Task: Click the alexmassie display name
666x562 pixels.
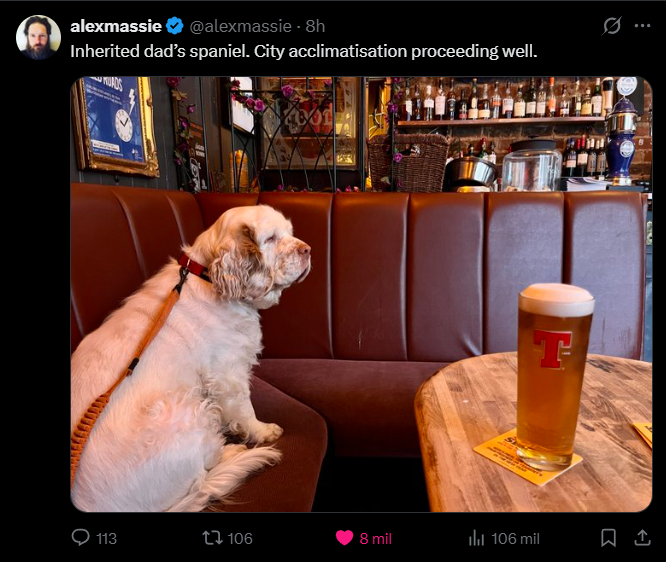Action: click(x=116, y=26)
